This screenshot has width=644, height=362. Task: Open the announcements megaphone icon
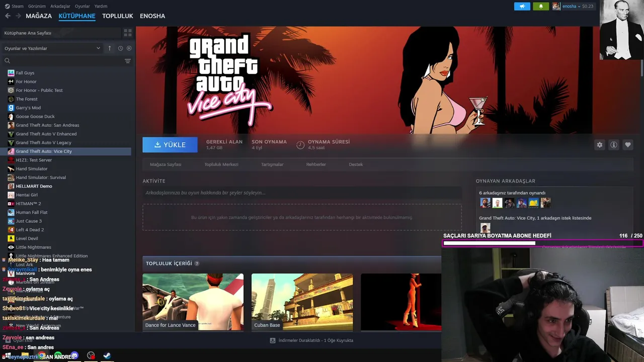point(522,6)
